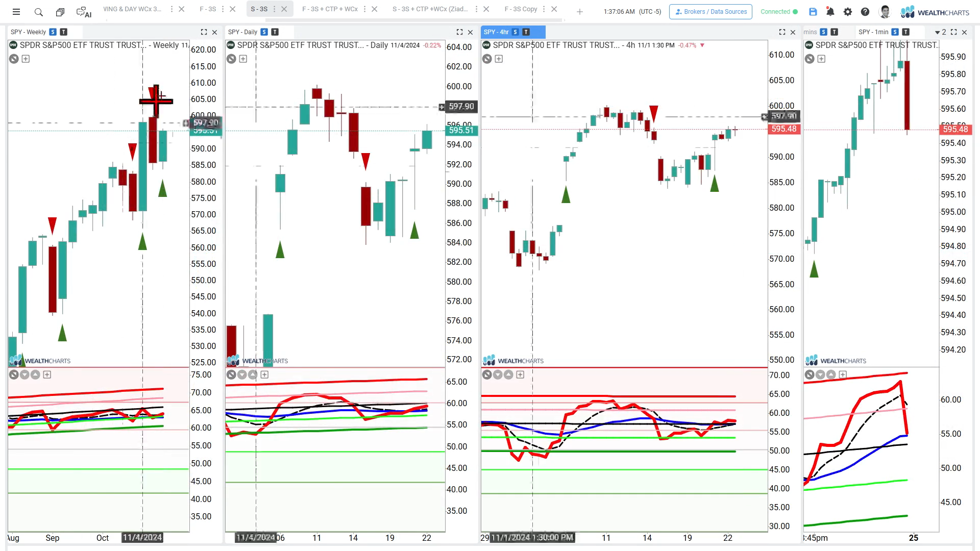Toggle S symbol link on SPY - Weekly
This screenshot has width=980, height=551.
pos(53,32)
